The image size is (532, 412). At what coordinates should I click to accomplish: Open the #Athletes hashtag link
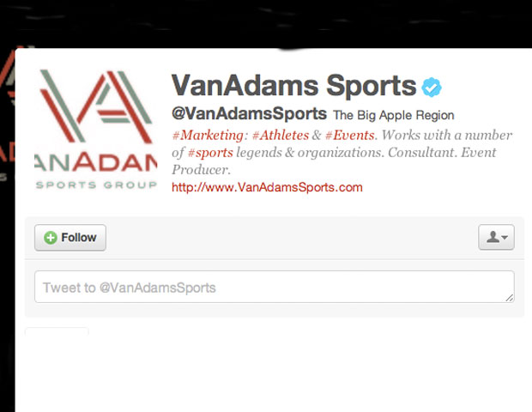(x=281, y=136)
